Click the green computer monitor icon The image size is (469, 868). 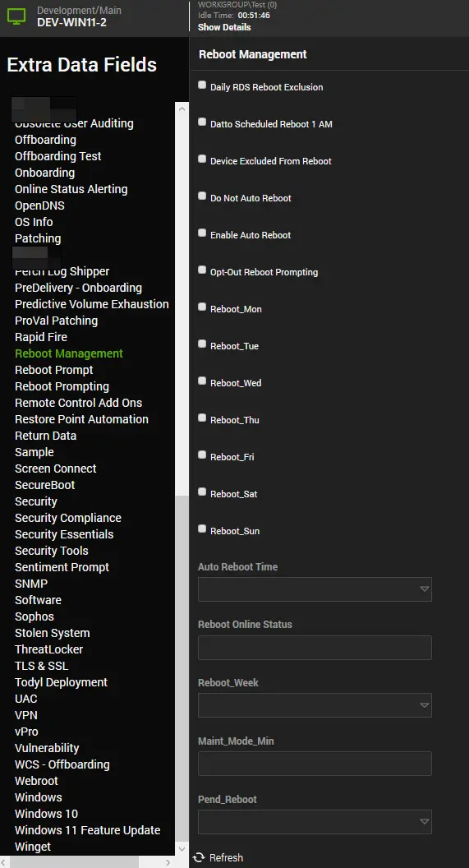click(16, 16)
